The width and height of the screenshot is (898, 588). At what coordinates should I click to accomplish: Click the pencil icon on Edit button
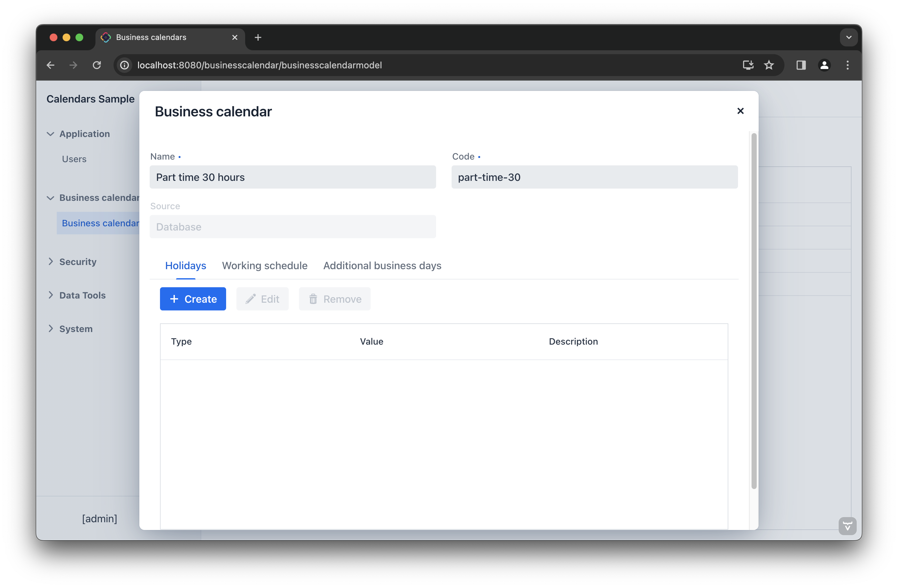point(250,299)
